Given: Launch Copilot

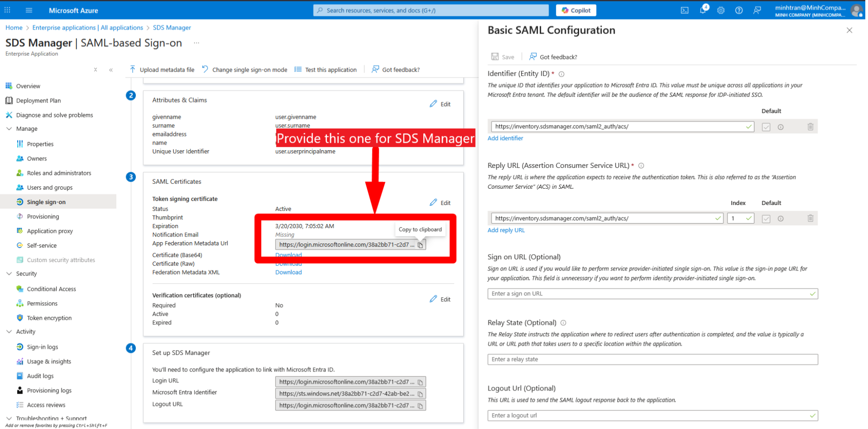Looking at the screenshot, I should coord(576,10).
